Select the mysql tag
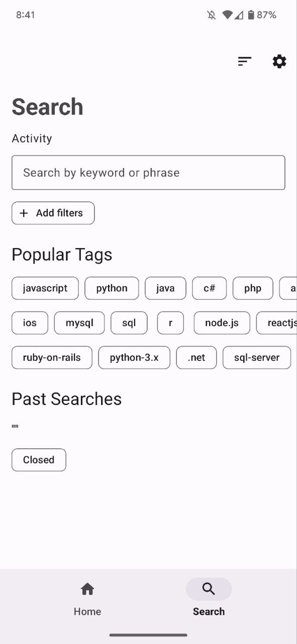Screen dimensions: 297x644 pos(79,323)
